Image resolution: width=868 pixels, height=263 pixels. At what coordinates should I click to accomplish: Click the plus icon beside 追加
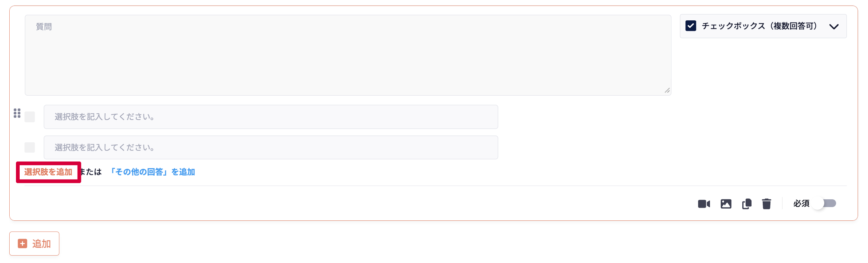pos(23,243)
